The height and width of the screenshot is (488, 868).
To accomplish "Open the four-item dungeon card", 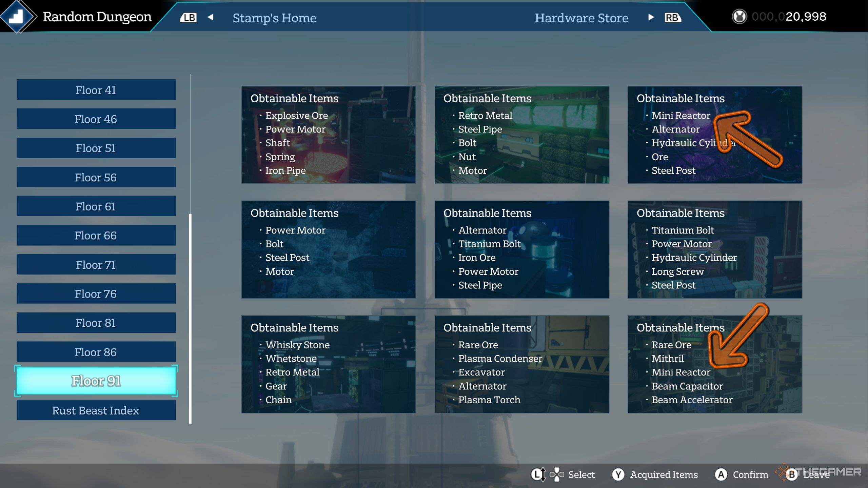I will pyautogui.click(x=329, y=250).
